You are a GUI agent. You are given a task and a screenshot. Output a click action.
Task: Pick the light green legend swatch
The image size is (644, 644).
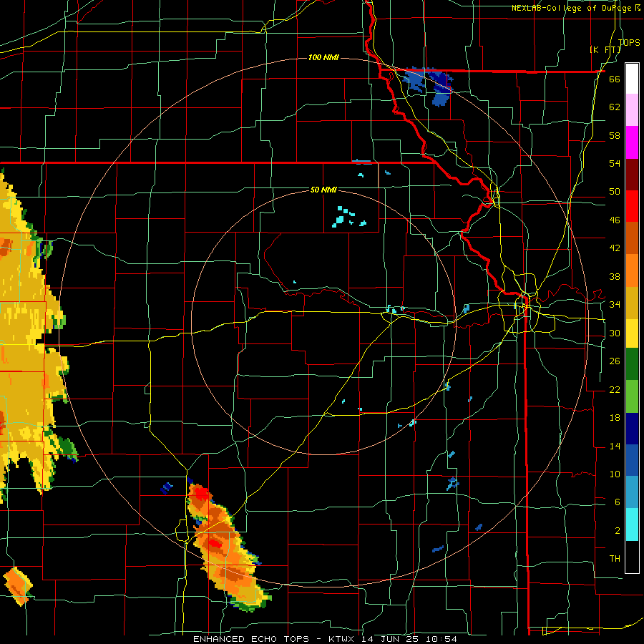click(x=632, y=396)
